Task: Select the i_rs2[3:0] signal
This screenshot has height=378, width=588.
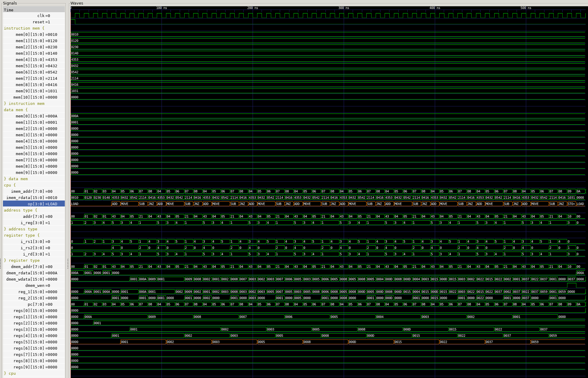Action: [x=34, y=248]
